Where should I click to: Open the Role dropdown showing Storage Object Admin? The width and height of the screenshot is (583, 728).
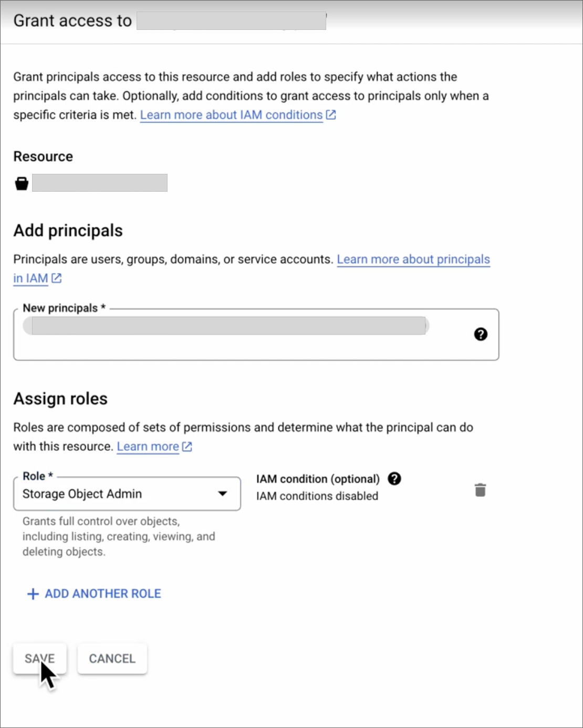[x=127, y=494]
